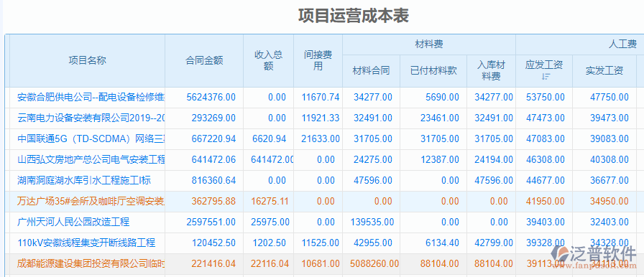Click contract amount 816360.64
The image size is (644, 277).
pyautogui.click(x=213, y=180)
